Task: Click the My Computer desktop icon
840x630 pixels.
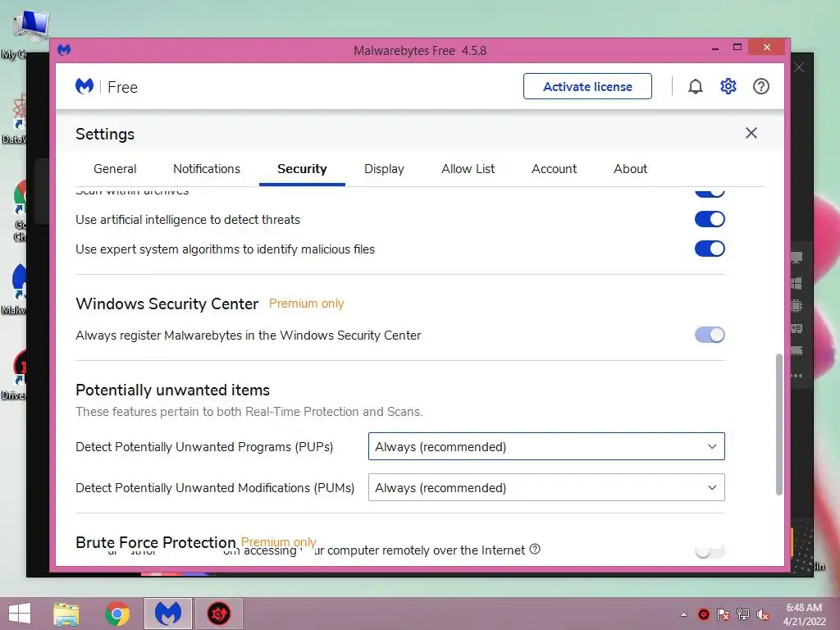Action: (x=31, y=27)
